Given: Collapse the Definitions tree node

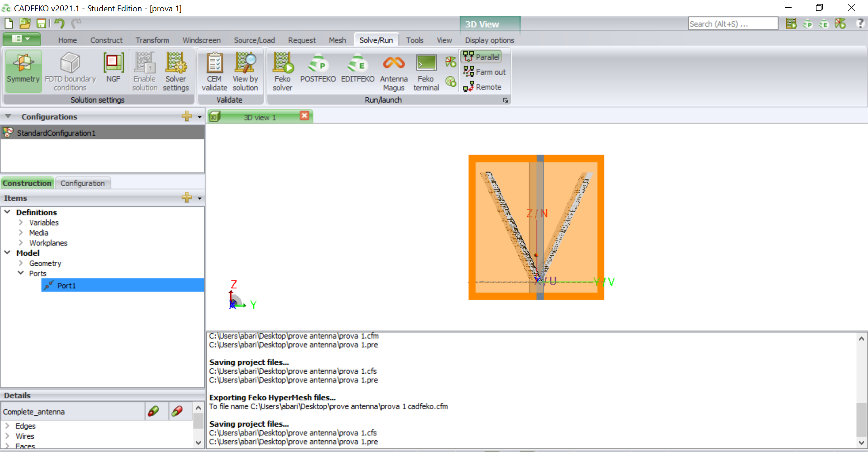Looking at the screenshot, I should (7, 212).
